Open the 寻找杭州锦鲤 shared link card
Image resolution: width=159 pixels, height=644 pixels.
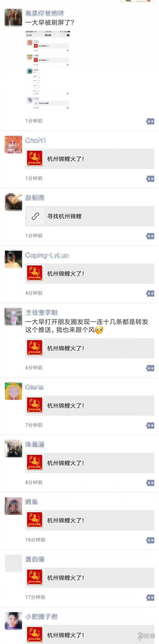(x=90, y=216)
